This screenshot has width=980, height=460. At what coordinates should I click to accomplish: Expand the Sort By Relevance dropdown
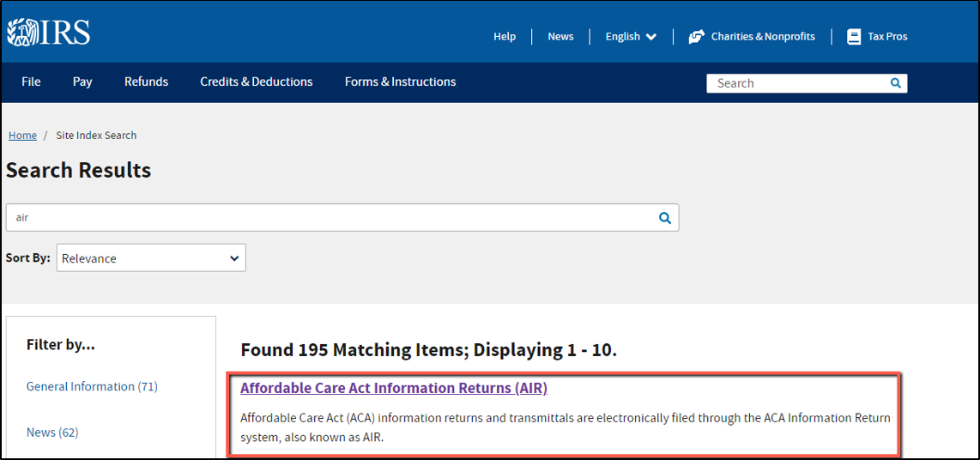(x=151, y=258)
